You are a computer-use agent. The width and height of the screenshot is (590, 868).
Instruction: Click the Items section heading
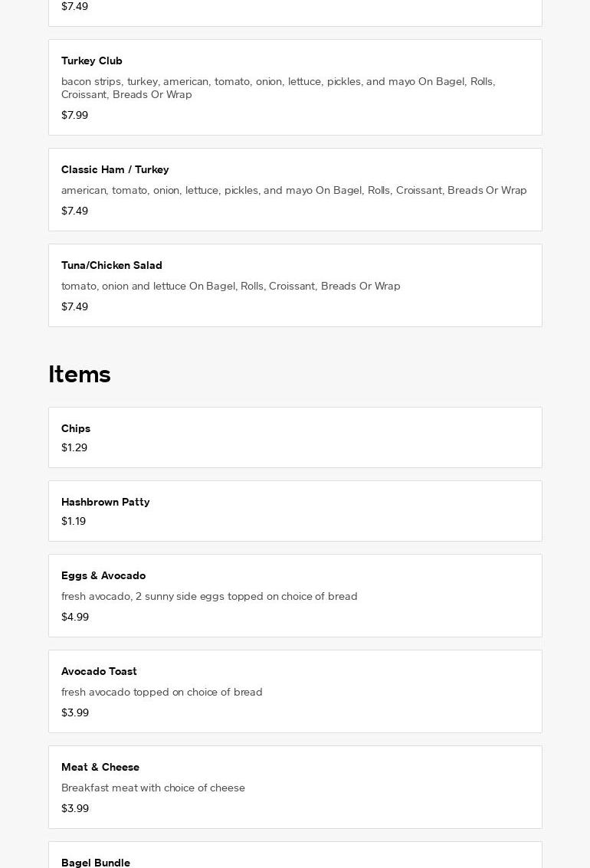pyautogui.click(x=80, y=374)
